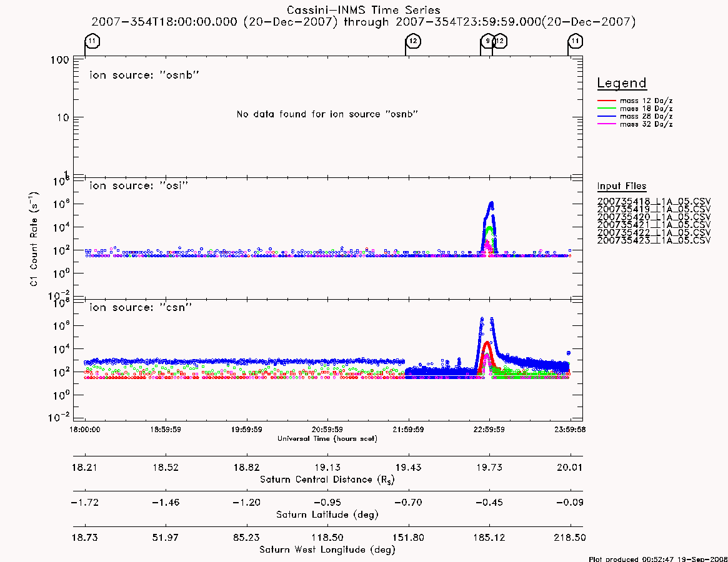Click the -0.70 latitude value
Image resolution: width=728 pixels, height=562 pixels.
tap(408, 503)
